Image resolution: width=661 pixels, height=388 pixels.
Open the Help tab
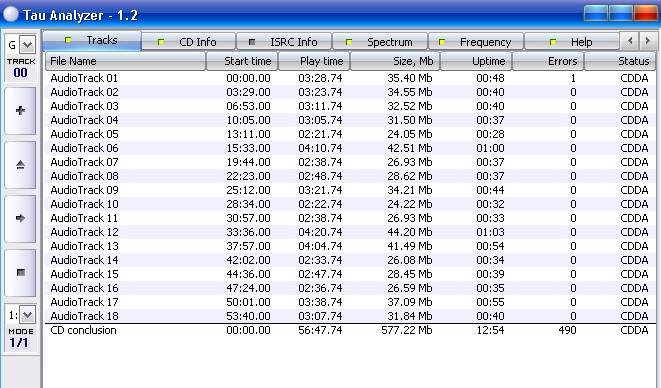[x=572, y=42]
